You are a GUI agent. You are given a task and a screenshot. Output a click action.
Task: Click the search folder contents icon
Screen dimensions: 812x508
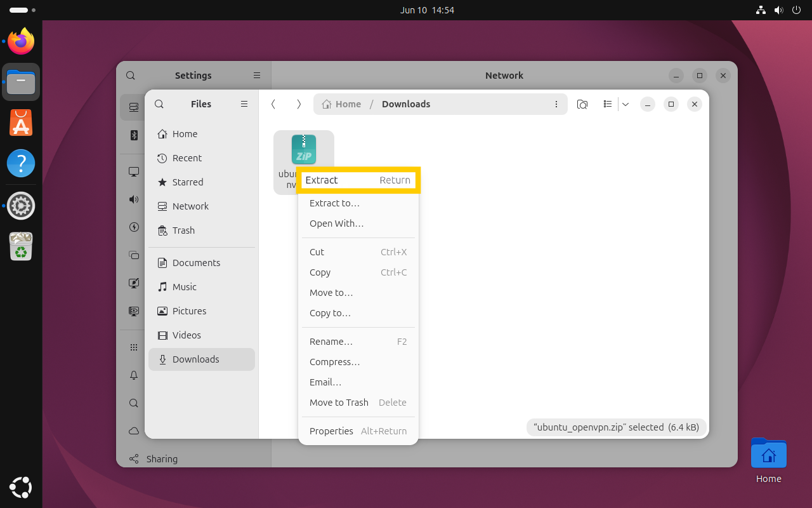click(582, 104)
